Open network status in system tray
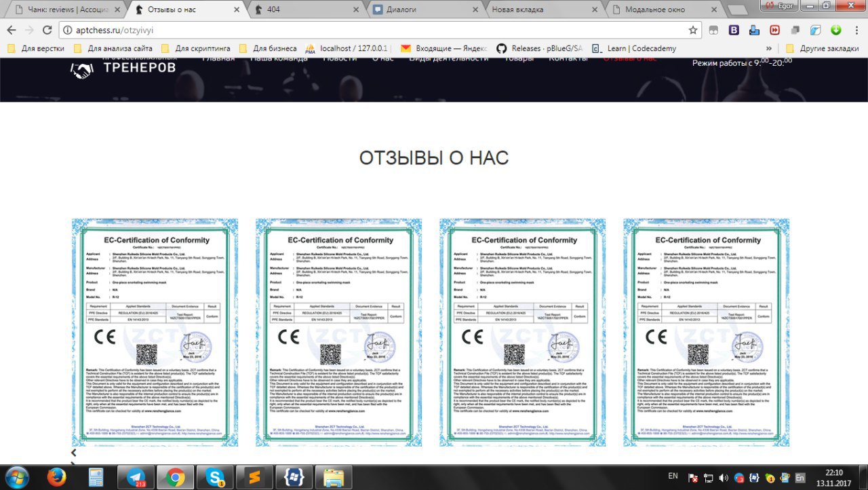The width and height of the screenshot is (868, 490). [x=708, y=478]
